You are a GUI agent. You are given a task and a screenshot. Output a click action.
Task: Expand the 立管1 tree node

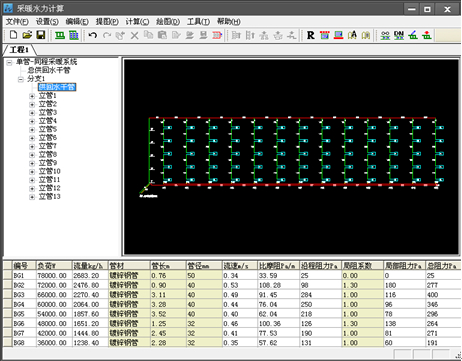[x=32, y=96]
